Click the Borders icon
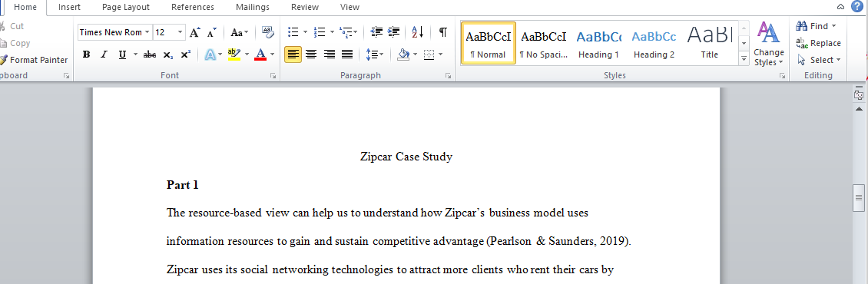868x284 pixels. [429, 54]
